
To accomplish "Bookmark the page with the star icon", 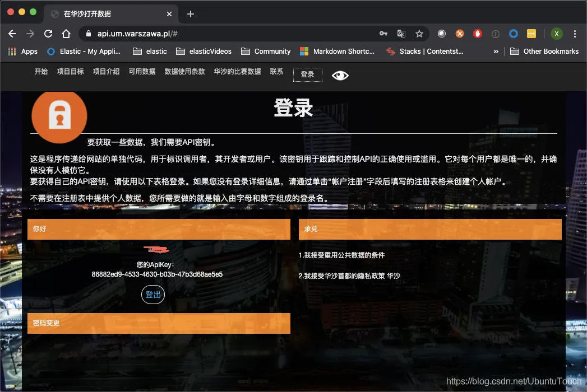I will pyautogui.click(x=419, y=34).
